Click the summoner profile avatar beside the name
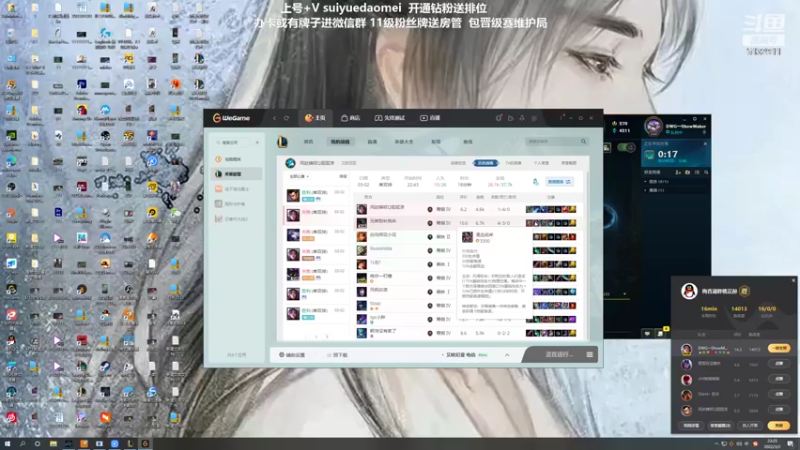The width and height of the screenshot is (800, 450). pyautogui.click(x=290, y=163)
